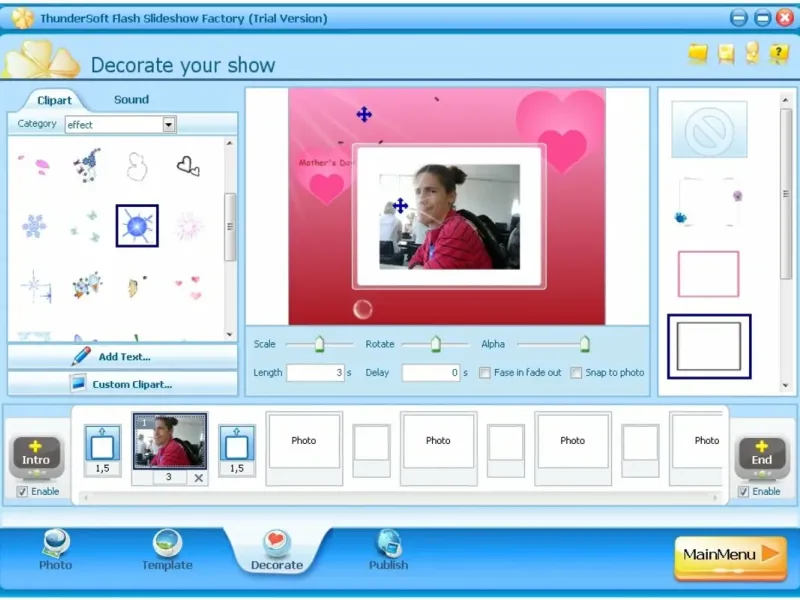
Task: Select the highlighted black border frame thumbnail
Action: 709,346
